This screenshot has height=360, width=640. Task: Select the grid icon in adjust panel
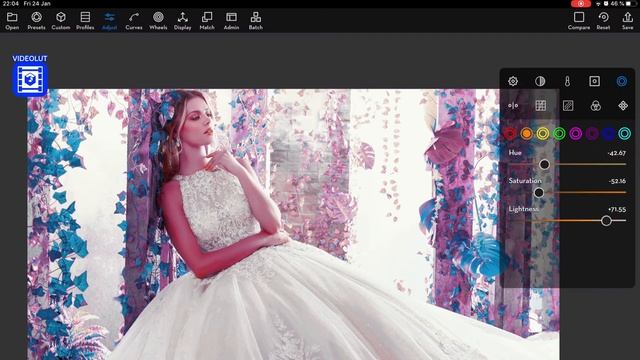540,106
